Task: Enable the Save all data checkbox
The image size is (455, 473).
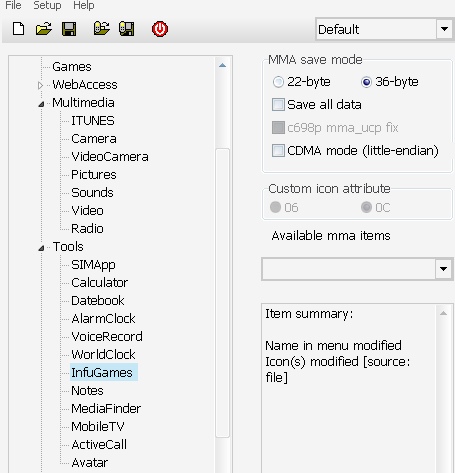Action: point(278,104)
